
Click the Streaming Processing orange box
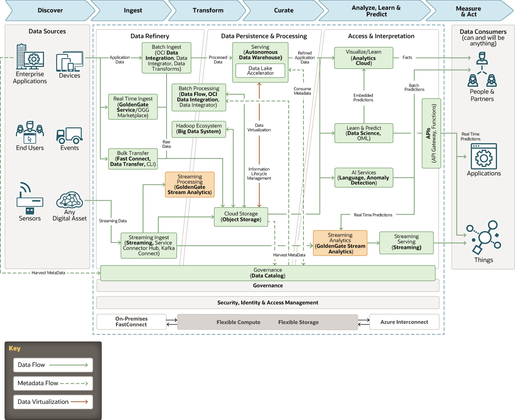click(x=190, y=184)
